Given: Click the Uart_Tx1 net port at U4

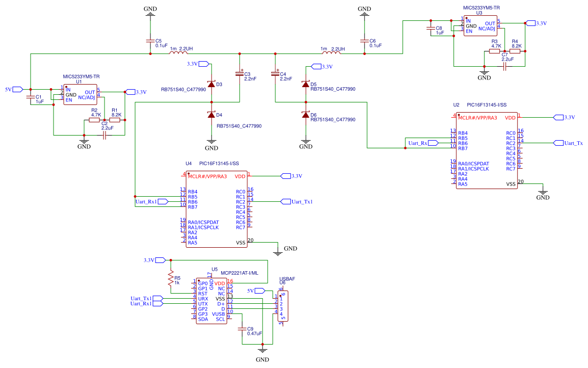Looking at the screenshot, I should 297,202.
